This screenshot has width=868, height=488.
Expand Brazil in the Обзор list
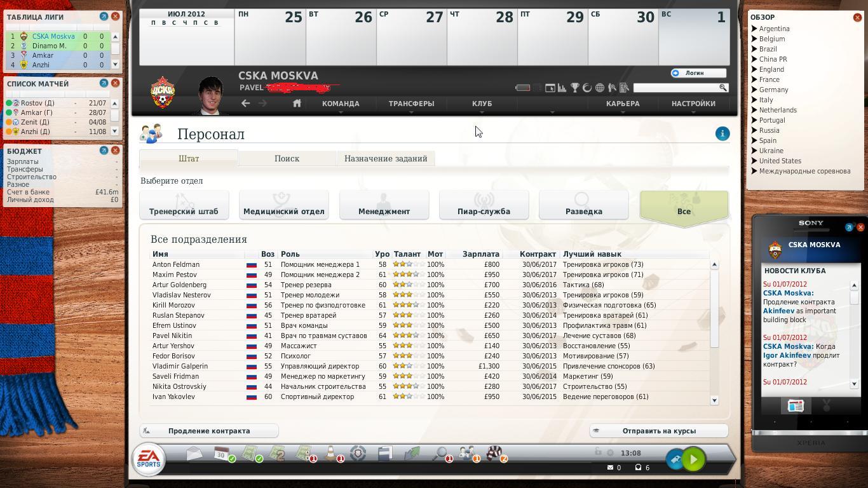coord(755,49)
